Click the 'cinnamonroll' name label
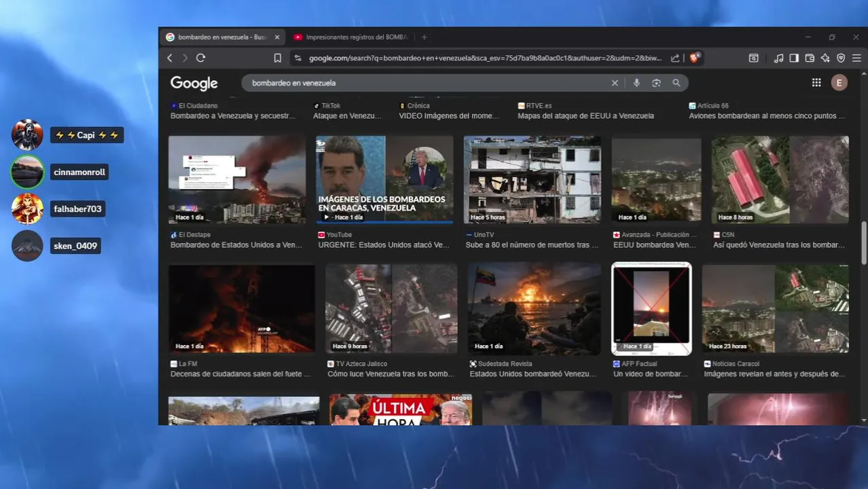 [79, 173]
